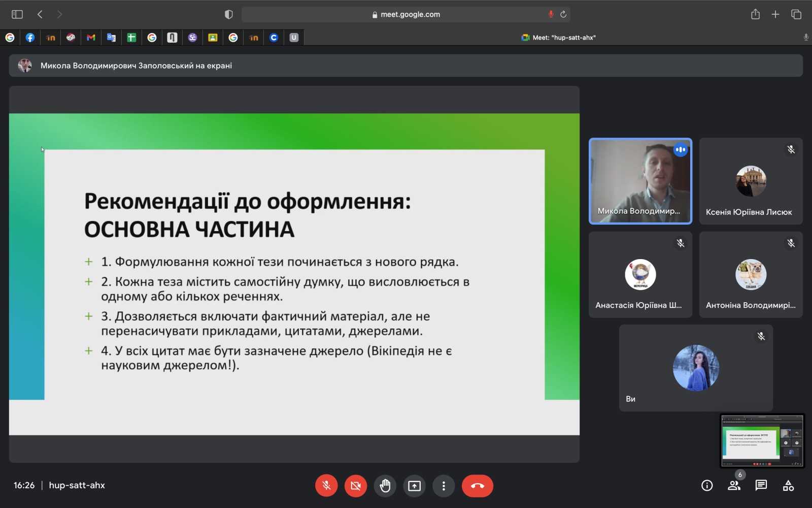Open more options three-dot menu
The image size is (812, 508).
444,486
